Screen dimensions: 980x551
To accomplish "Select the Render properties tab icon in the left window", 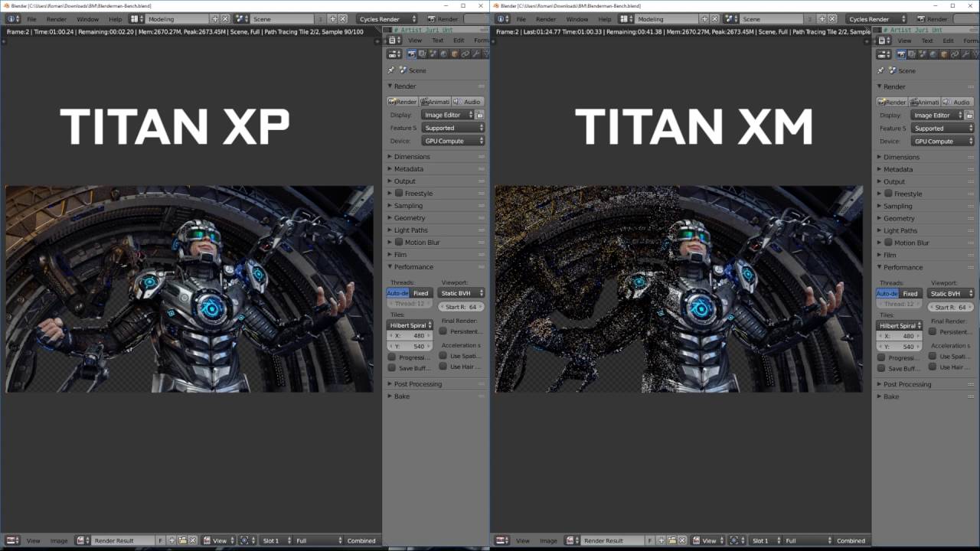I will click(412, 54).
